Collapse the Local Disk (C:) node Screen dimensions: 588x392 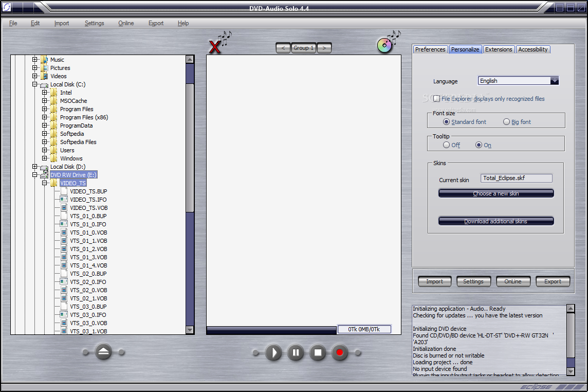coord(34,84)
